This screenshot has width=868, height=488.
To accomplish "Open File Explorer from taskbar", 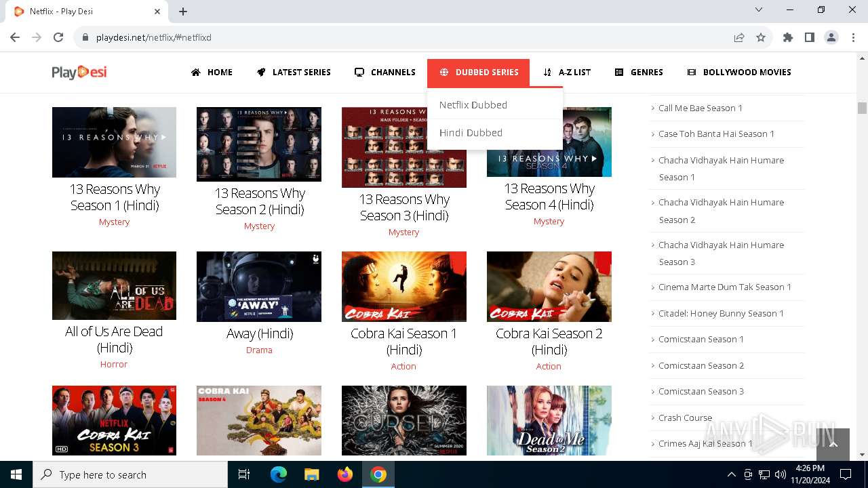I will tap(312, 474).
